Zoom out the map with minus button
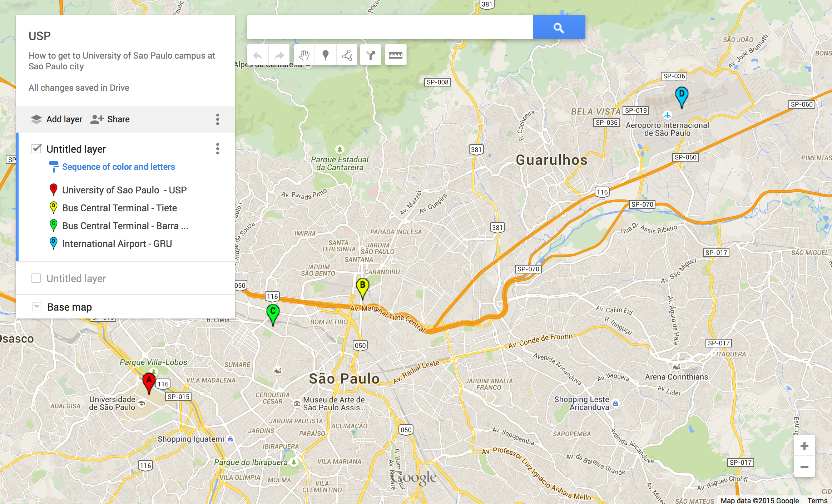Viewport: 832px width, 504px height. (x=804, y=467)
